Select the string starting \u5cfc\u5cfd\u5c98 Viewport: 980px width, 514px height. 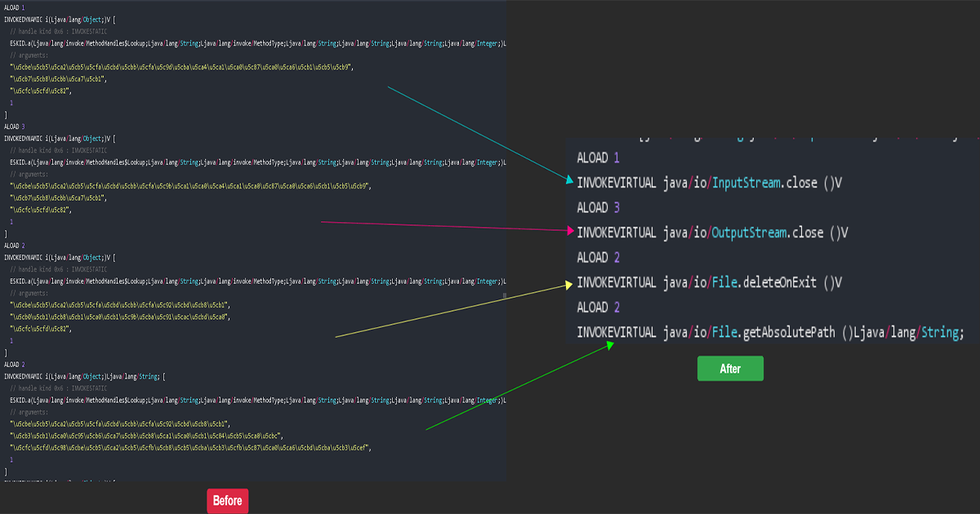(x=190, y=448)
